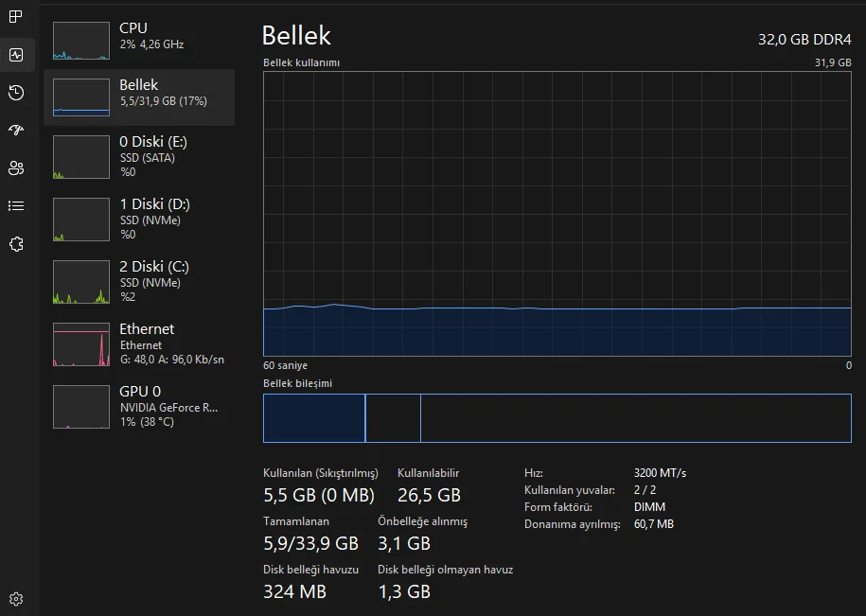Select the Bellek memory item
866x616 pixels.
tap(139, 97)
